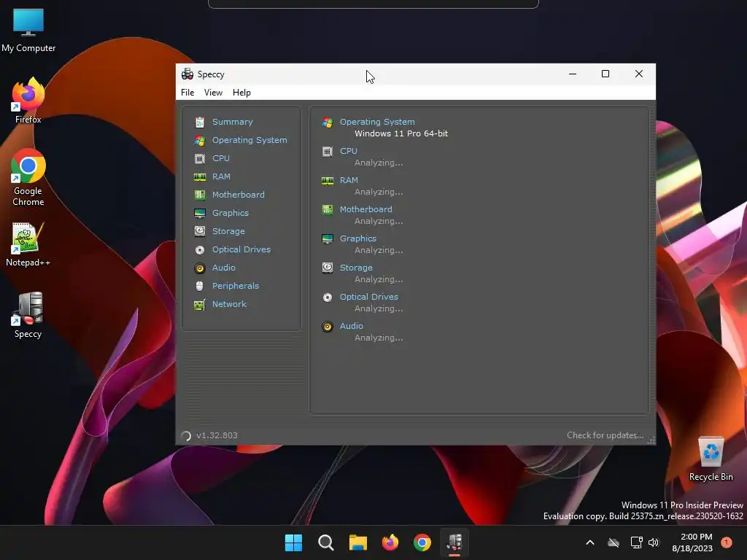Screen dimensions: 747x560
Task: Click the Speccy icon in taskbar
Action: [454, 542]
